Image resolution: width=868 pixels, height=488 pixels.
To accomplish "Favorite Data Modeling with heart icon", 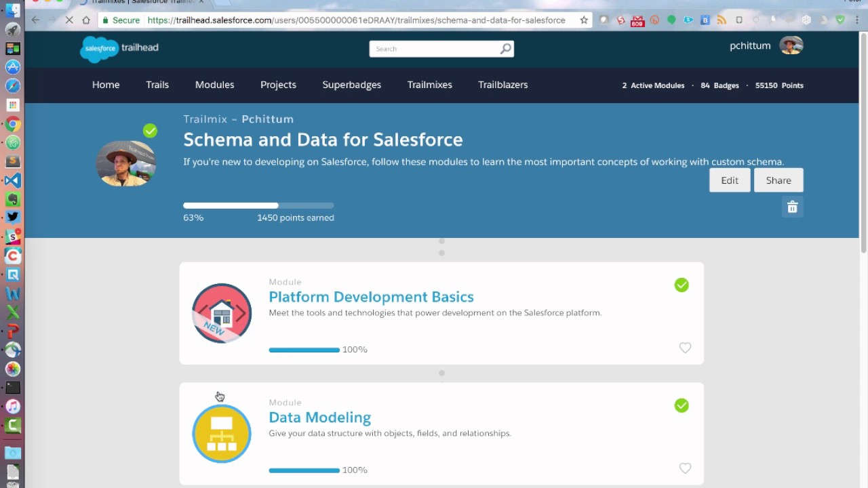I will click(x=685, y=468).
